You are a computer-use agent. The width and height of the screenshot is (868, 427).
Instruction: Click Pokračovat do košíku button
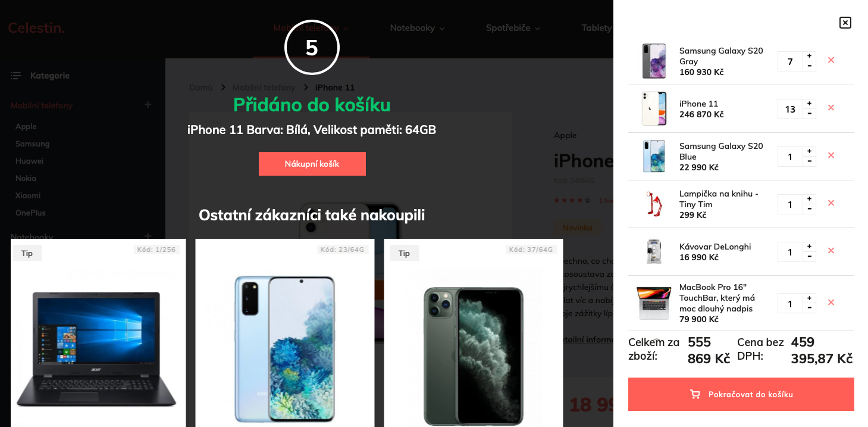tap(741, 394)
